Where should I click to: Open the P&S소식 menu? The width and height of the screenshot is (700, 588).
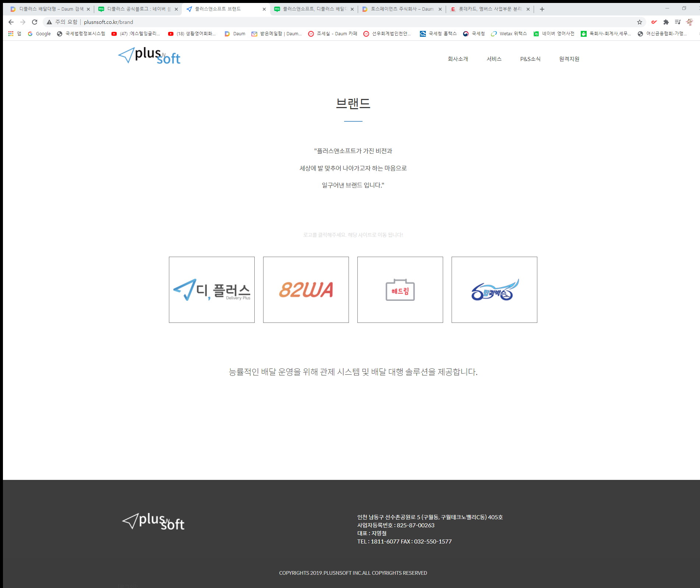coord(530,59)
